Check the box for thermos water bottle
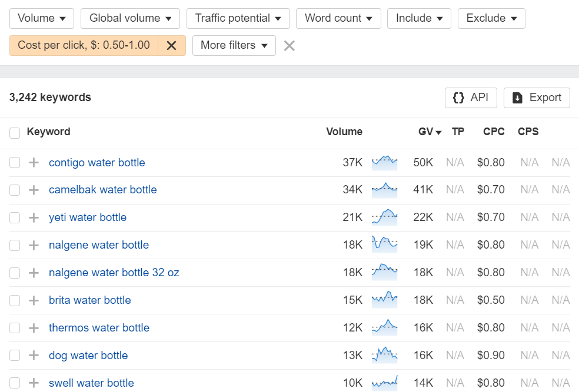The width and height of the screenshot is (579, 392). click(x=15, y=328)
